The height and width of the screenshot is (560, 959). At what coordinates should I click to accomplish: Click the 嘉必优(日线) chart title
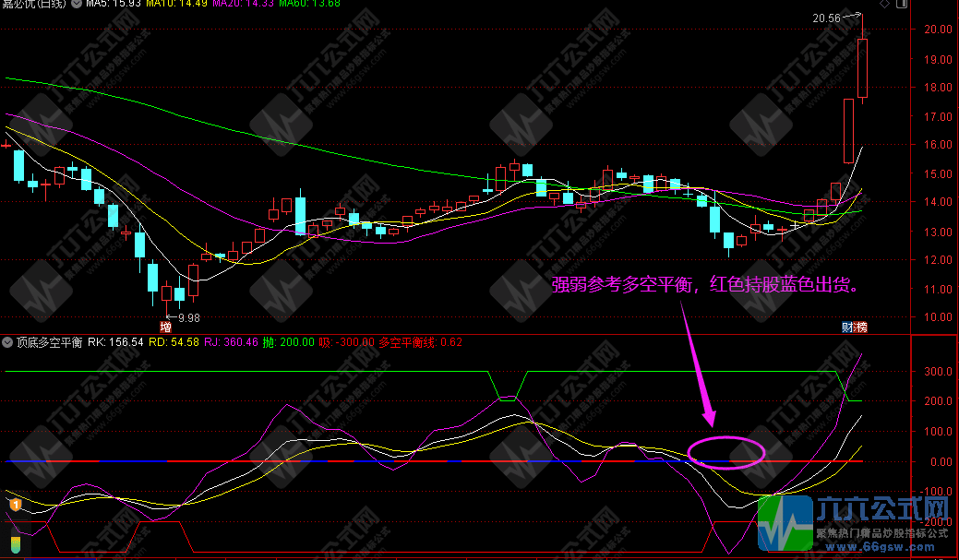(x=33, y=3)
